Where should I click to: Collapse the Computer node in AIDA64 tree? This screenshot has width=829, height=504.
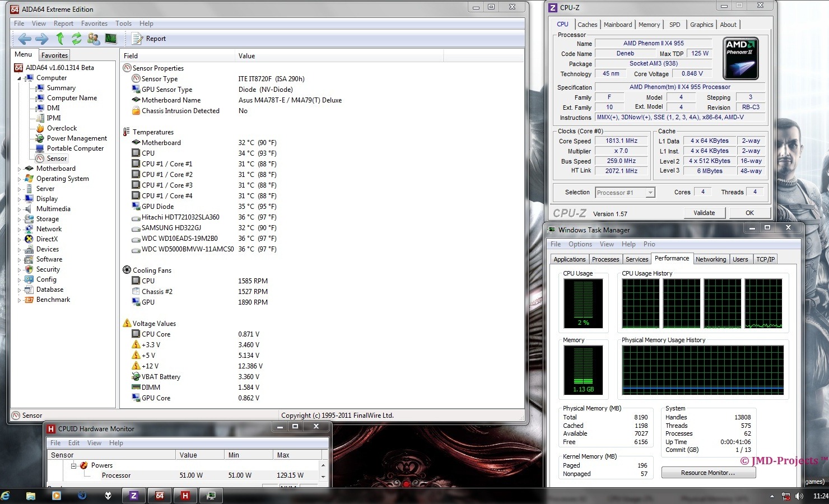click(x=19, y=78)
